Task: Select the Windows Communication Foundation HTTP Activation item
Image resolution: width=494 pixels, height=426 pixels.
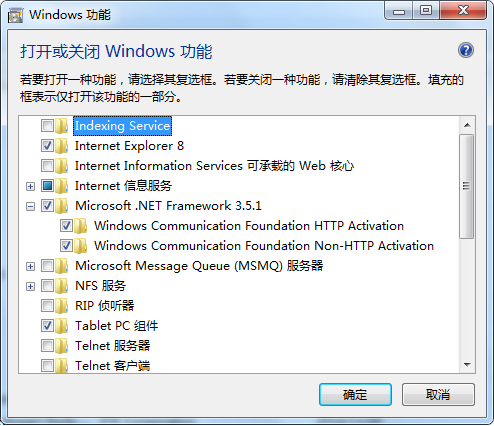Action: tap(249, 226)
